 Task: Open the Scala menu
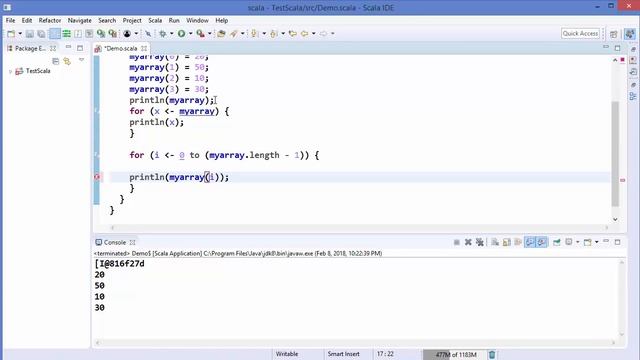pyautogui.click(x=155, y=20)
